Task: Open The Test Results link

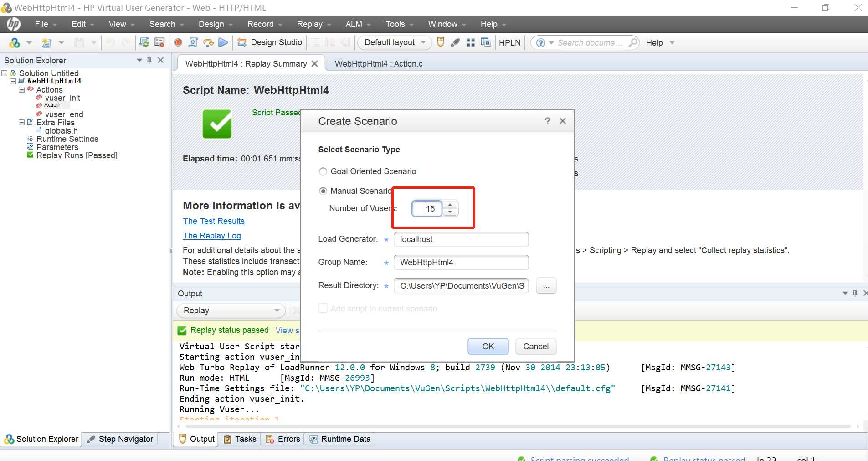Action: (214, 221)
